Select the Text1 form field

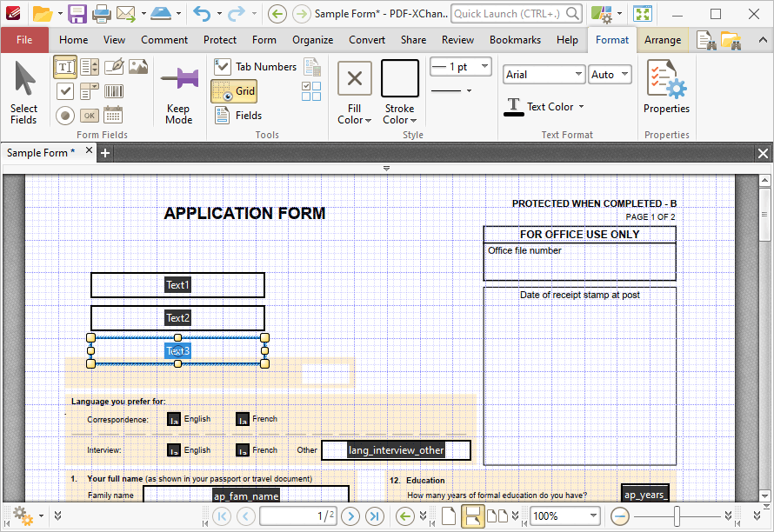[x=177, y=285]
